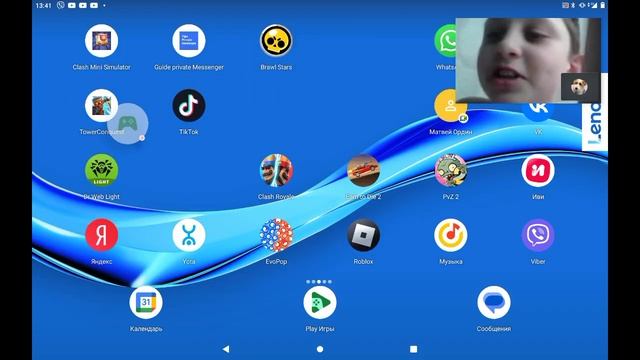Open WhatsApp app icon
640x360 pixels.
[x=446, y=40]
